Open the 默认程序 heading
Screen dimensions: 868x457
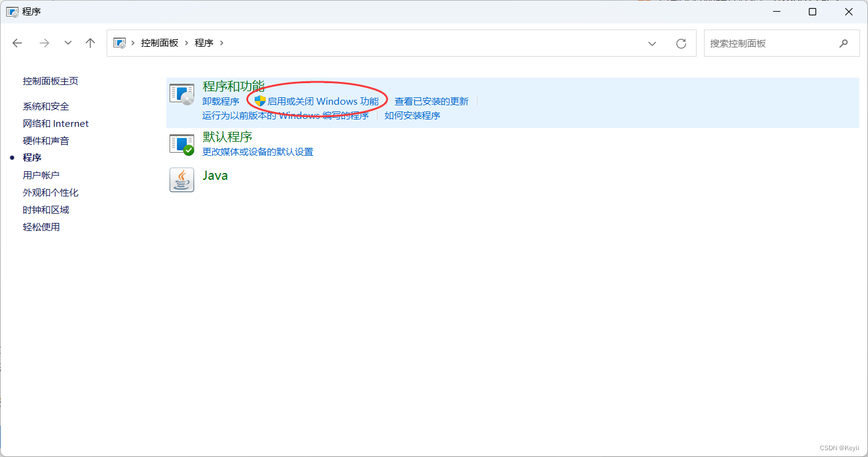[x=227, y=137]
